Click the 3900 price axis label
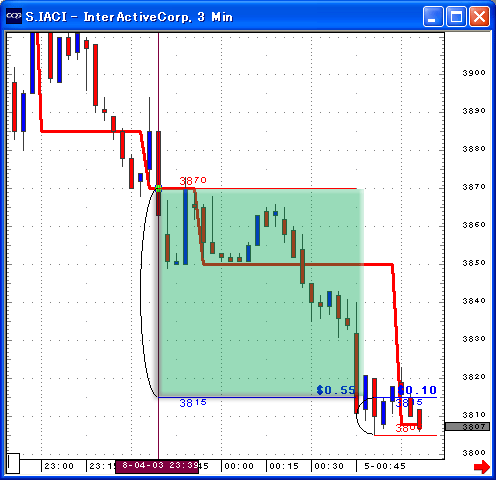The image size is (496, 480). 474,73
